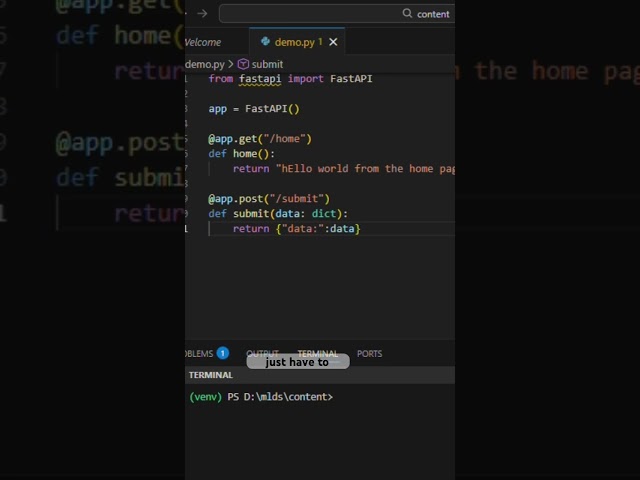Switch to the Ports panel tab
The height and width of the screenshot is (480, 640).
pyautogui.click(x=369, y=353)
